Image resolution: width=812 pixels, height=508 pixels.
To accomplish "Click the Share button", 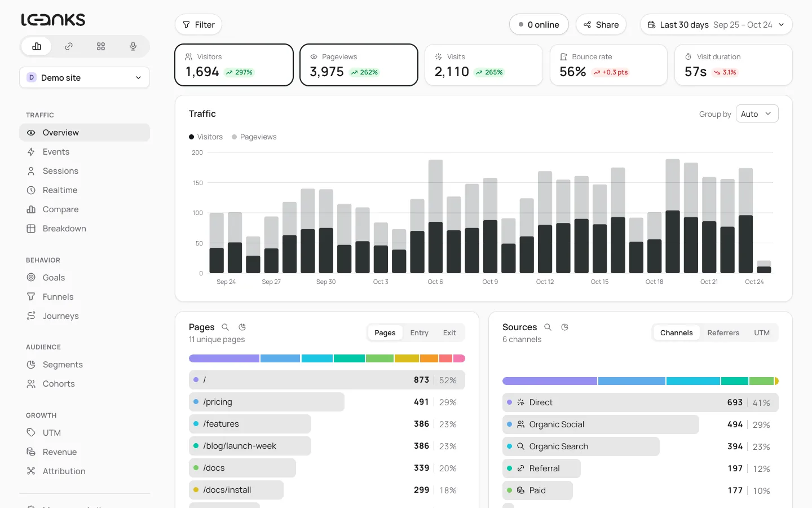I will click(601, 25).
